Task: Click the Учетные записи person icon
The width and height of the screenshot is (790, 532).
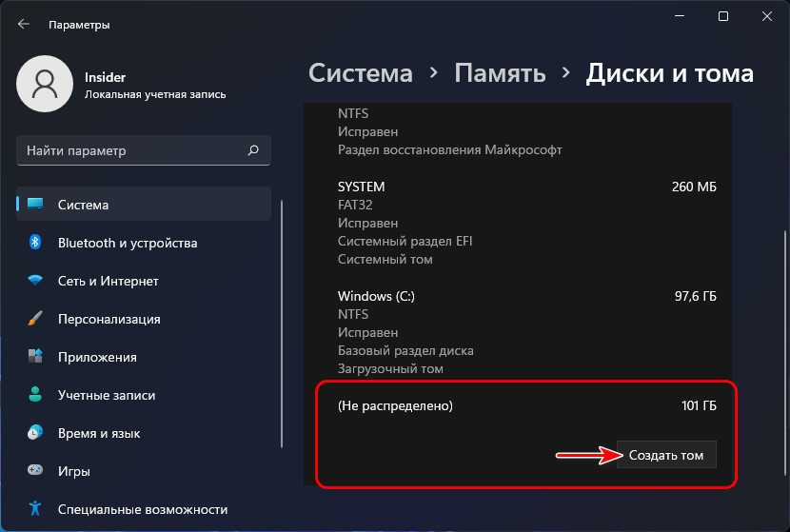Action: (35, 394)
